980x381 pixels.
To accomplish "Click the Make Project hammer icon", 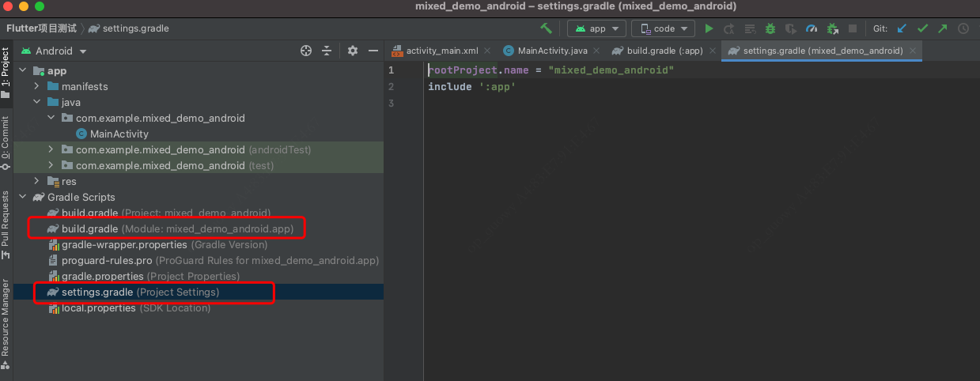I will tap(546, 28).
